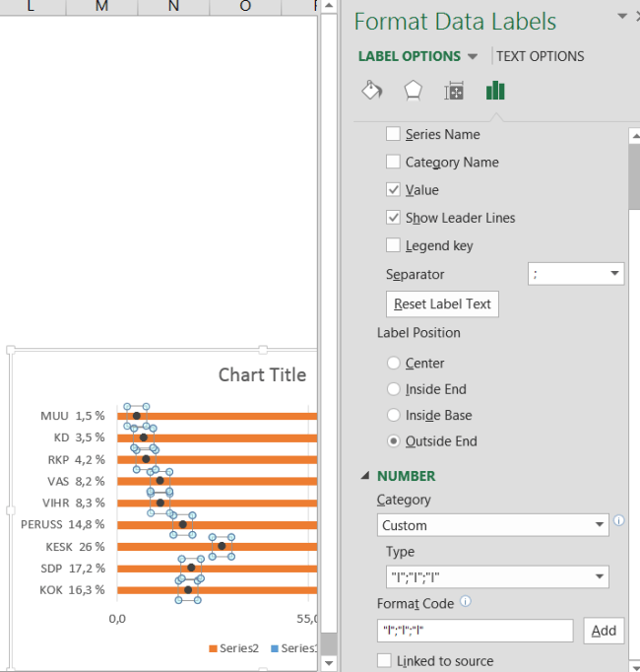Collapse the NUMBER section

tap(366, 476)
